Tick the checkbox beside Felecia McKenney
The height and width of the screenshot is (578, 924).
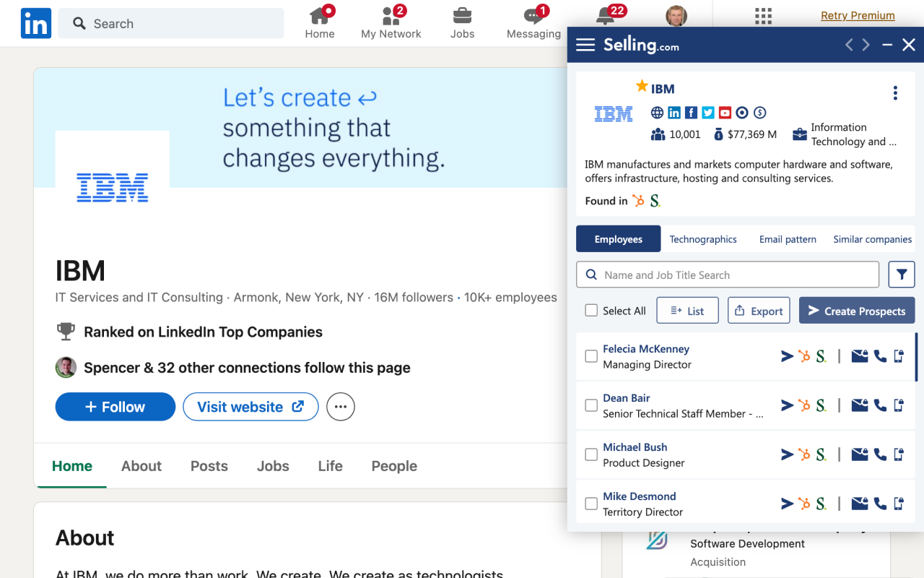point(591,356)
